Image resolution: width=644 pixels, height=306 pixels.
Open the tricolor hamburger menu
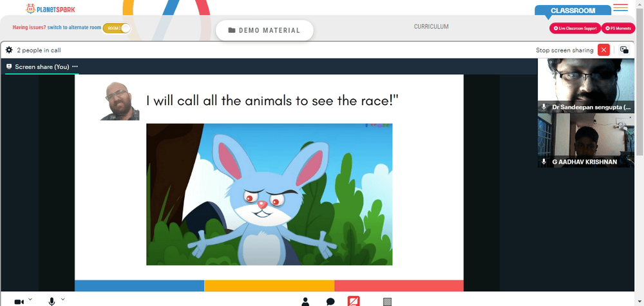[x=620, y=7]
